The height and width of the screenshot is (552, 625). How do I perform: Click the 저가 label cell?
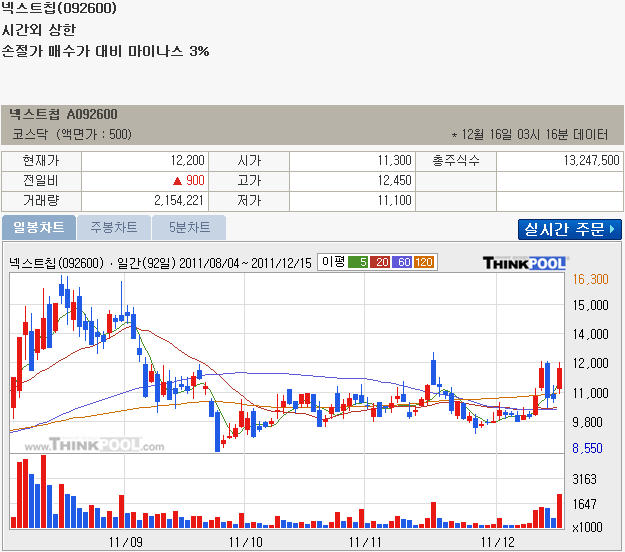[249, 200]
